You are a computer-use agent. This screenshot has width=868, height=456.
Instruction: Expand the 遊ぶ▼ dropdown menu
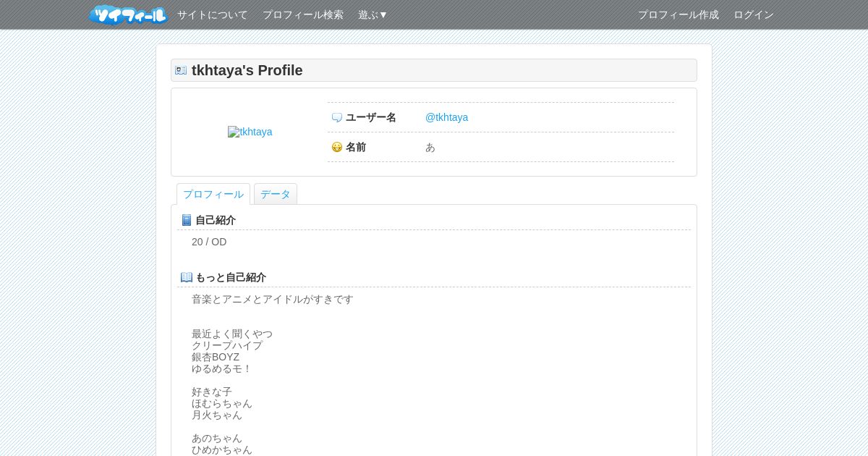[x=373, y=14]
